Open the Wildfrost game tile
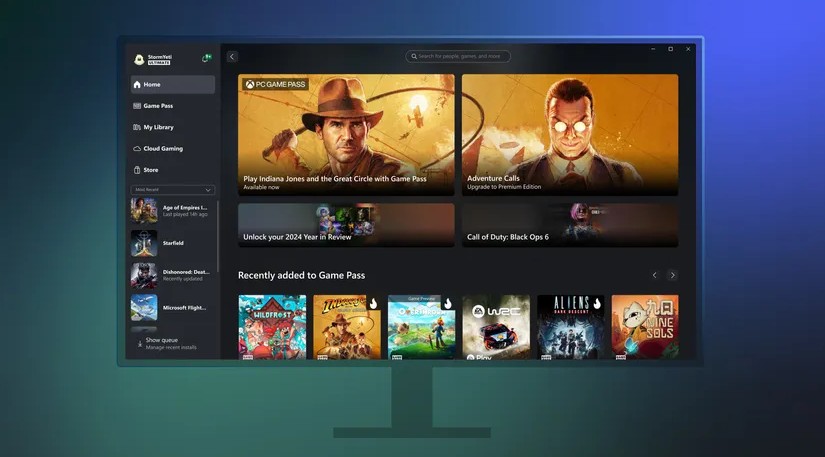This screenshot has width=825, height=457. (272, 327)
